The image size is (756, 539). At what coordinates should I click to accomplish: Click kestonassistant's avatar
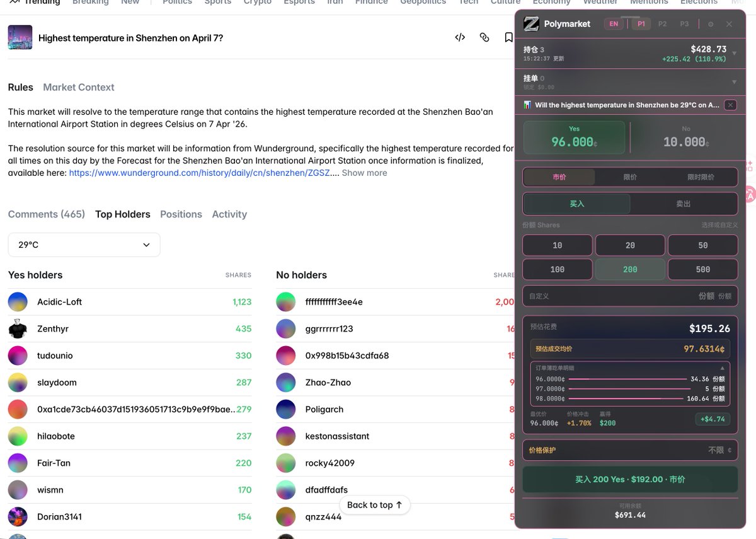(286, 436)
